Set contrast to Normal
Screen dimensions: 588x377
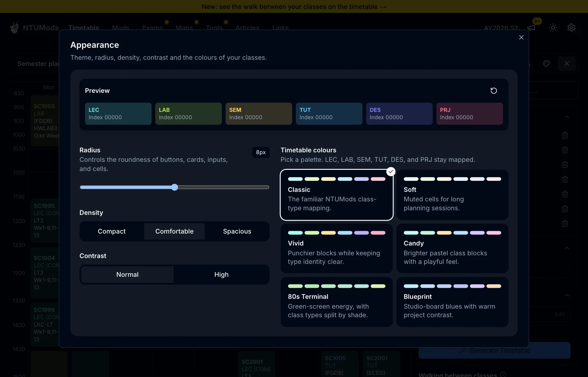pyautogui.click(x=127, y=275)
